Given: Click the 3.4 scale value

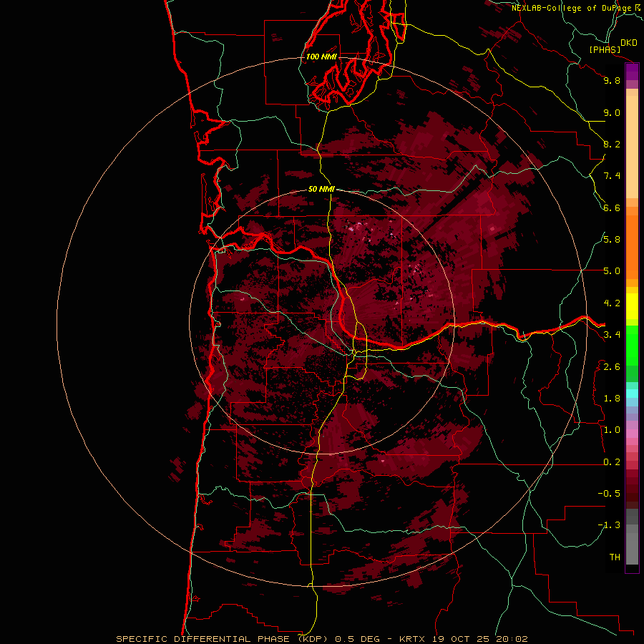Looking at the screenshot, I should pyautogui.click(x=612, y=335).
